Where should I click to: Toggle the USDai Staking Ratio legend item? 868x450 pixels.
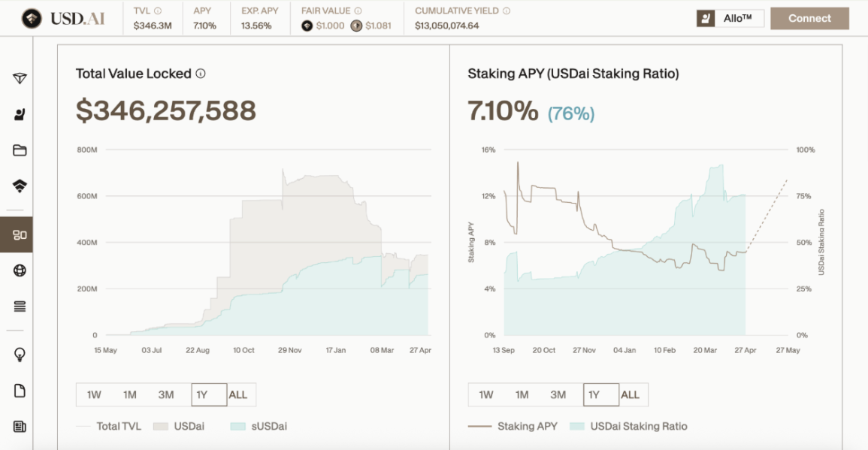tap(628, 426)
